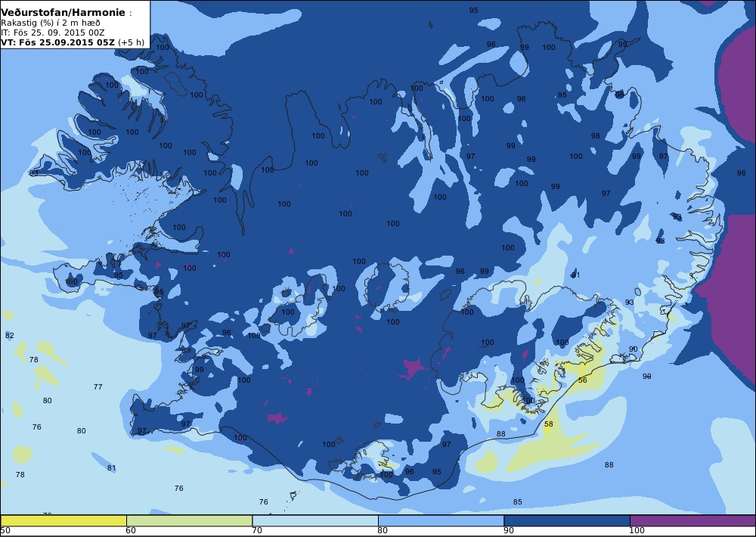This screenshot has width=756, height=537.
Task: Click the medium blue 80–90 legend band
Action: pos(442,520)
